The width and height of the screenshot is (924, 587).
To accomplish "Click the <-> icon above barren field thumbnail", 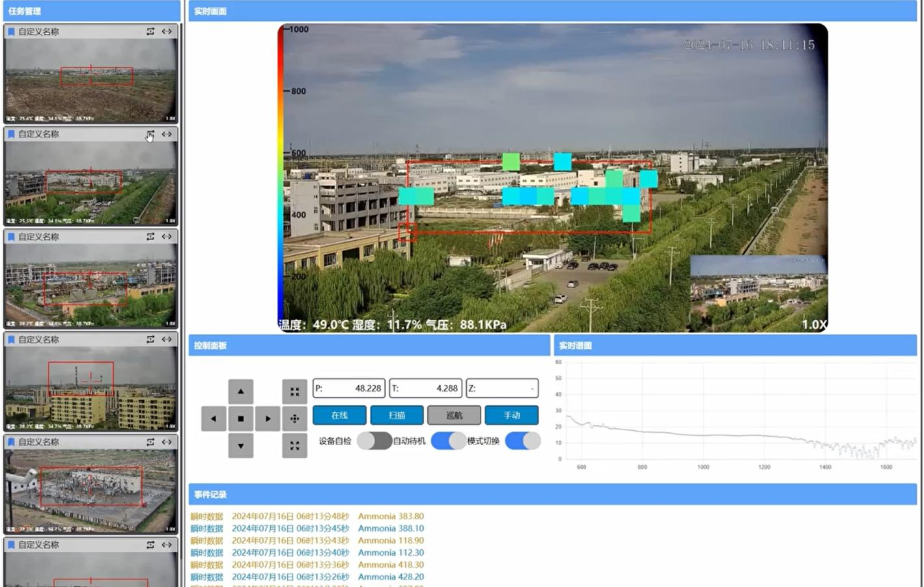I will pyautogui.click(x=167, y=31).
